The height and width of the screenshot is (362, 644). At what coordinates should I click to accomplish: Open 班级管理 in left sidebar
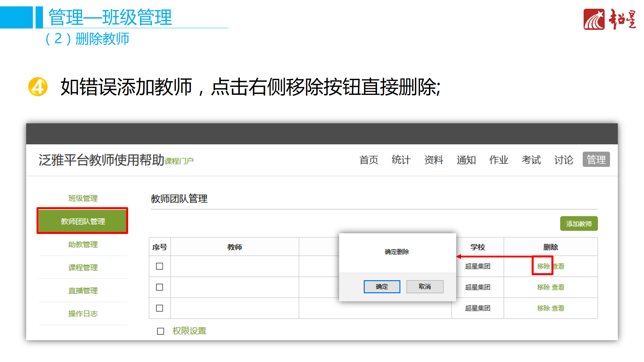tap(83, 198)
